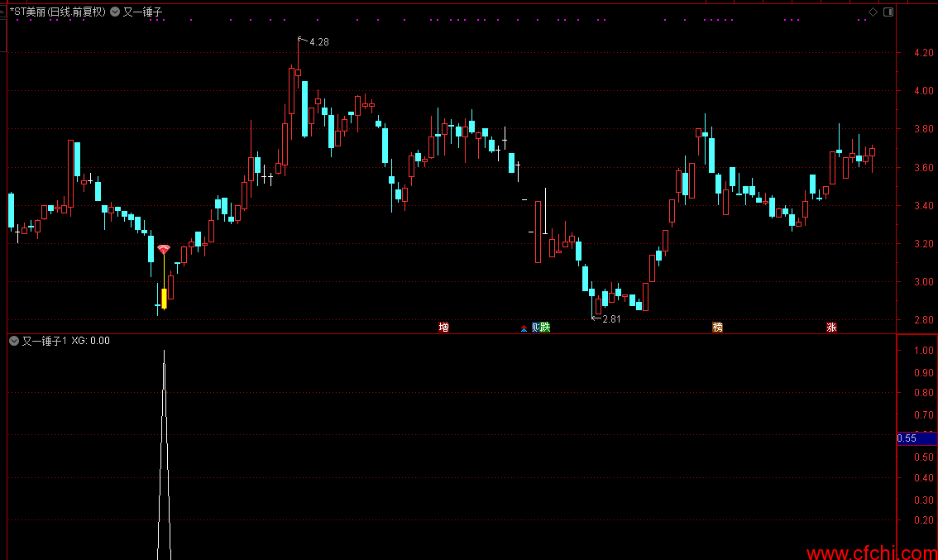This screenshot has width=938, height=560.
Task: Click the red 涨 event marker
Action: point(831,328)
